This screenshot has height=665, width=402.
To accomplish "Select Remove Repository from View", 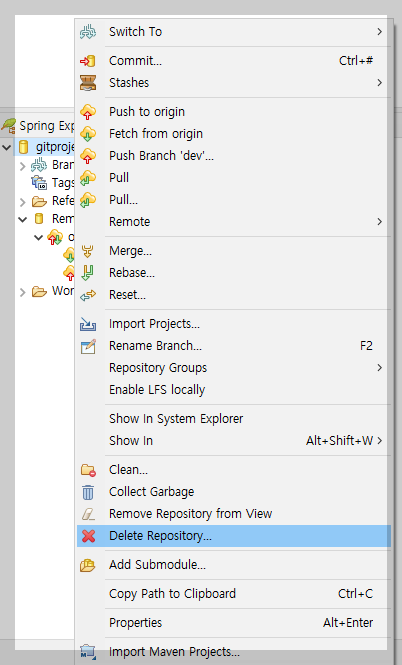I will click(233, 514).
